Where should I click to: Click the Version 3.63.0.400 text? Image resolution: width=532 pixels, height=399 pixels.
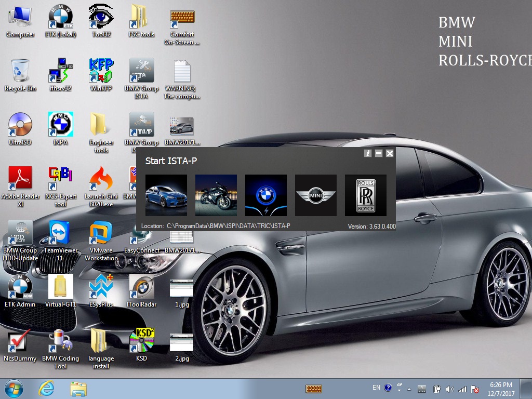pos(371,227)
